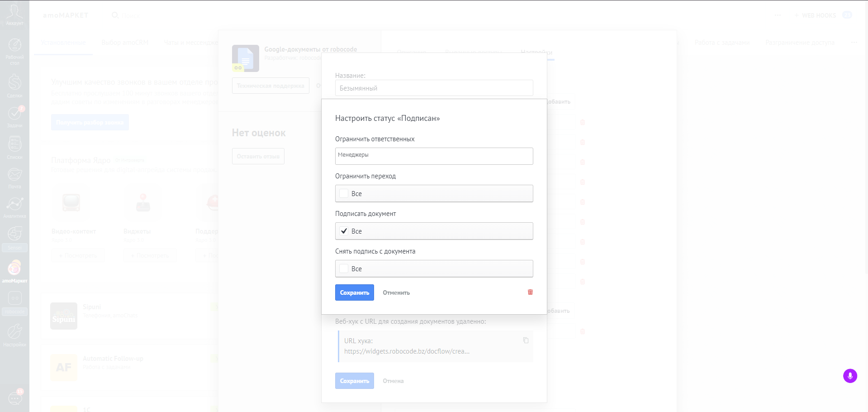Delete status setting via red trash icon
Viewport: 868px width, 412px height.
[x=530, y=292]
